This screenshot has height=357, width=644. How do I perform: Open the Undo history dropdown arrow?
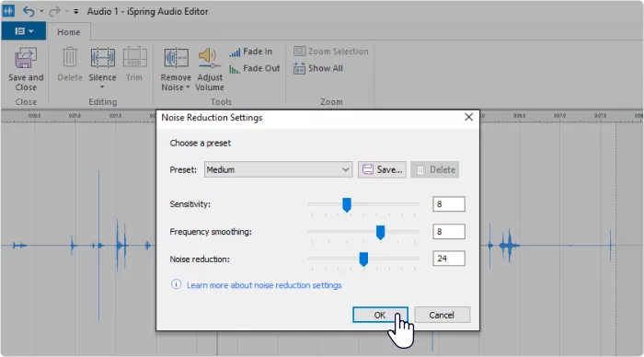(x=41, y=12)
